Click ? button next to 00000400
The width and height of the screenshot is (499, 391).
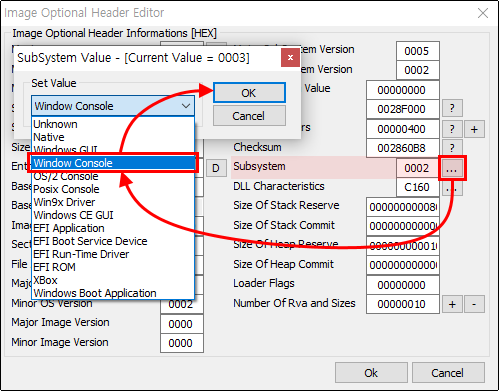point(452,129)
